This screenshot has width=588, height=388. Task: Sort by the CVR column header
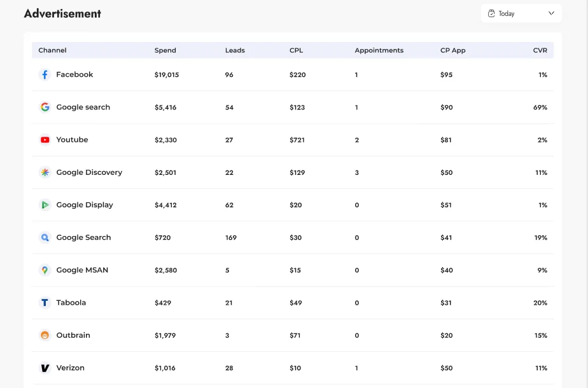click(x=540, y=50)
